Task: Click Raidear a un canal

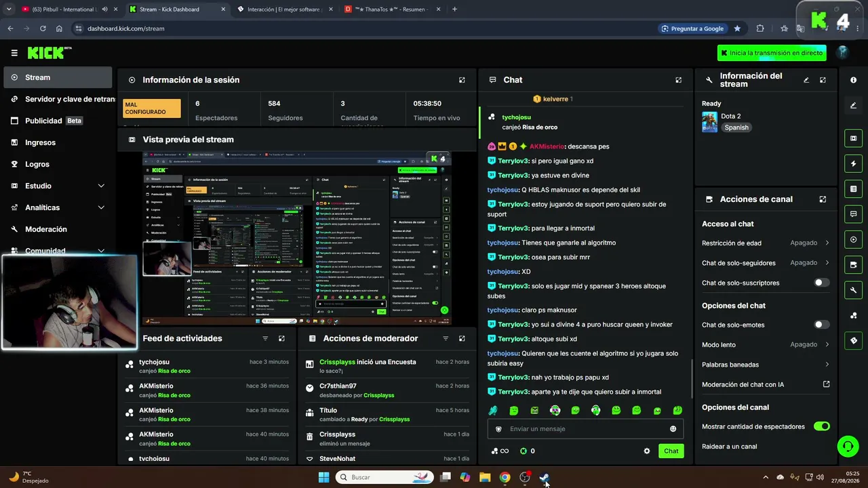Action: pos(729,447)
